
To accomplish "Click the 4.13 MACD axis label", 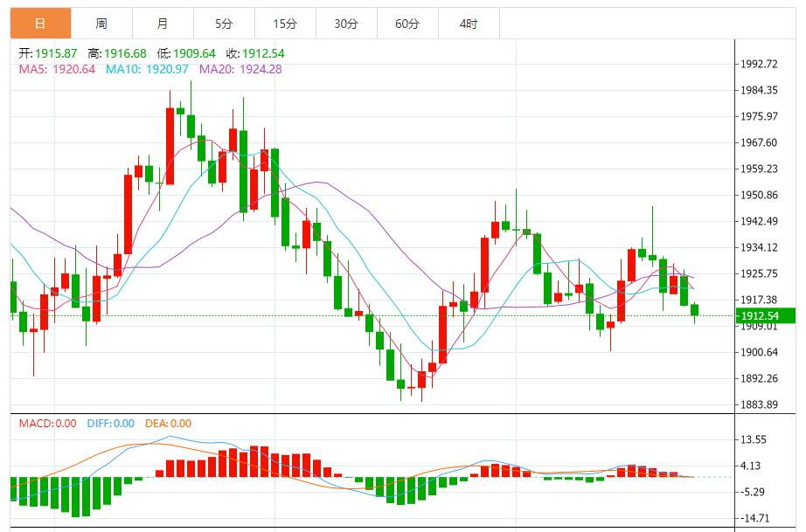I will click(x=750, y=466).
